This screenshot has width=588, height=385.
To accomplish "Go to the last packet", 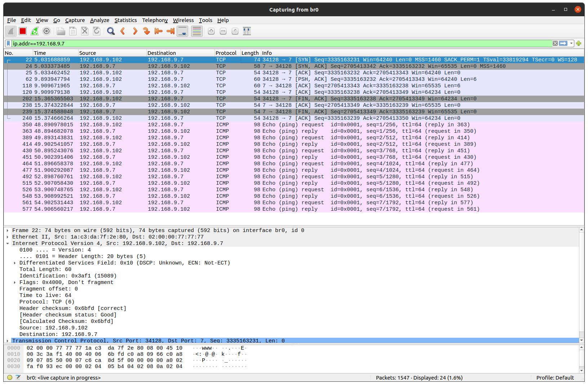I will (x=170, y=31).
